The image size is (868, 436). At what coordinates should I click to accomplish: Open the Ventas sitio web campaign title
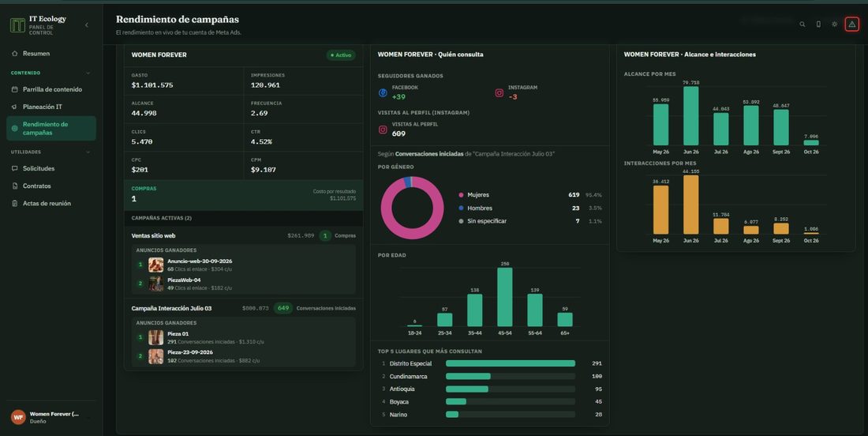153,235
